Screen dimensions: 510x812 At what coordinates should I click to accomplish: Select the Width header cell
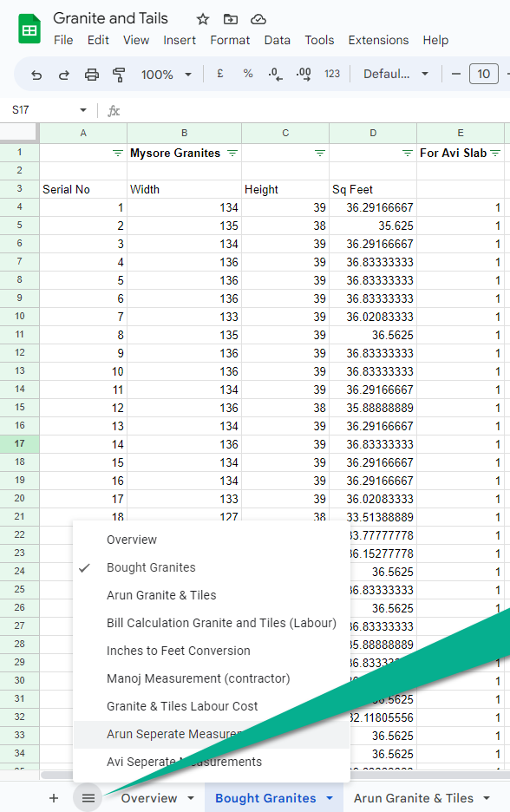185,189
